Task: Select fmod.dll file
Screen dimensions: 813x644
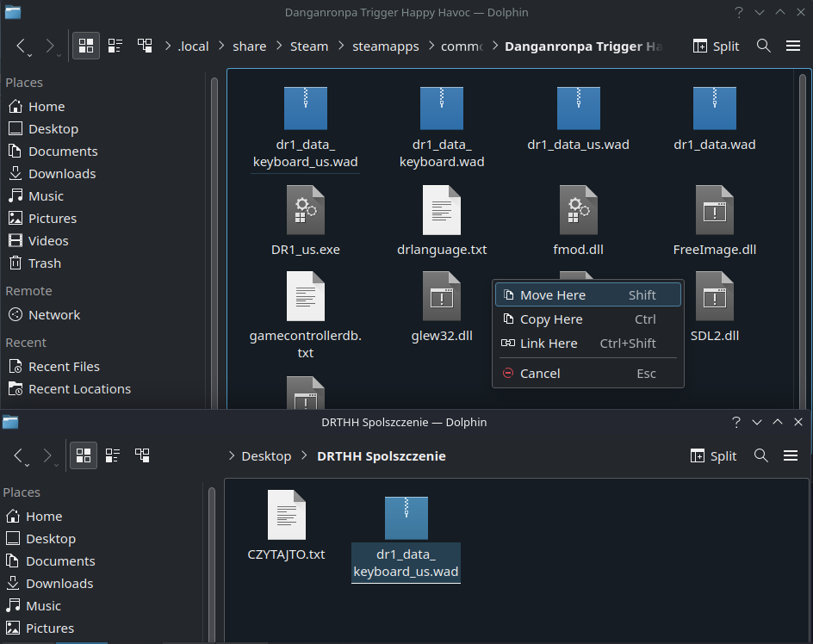Action: pyautogui.click(x=578, y=220)
